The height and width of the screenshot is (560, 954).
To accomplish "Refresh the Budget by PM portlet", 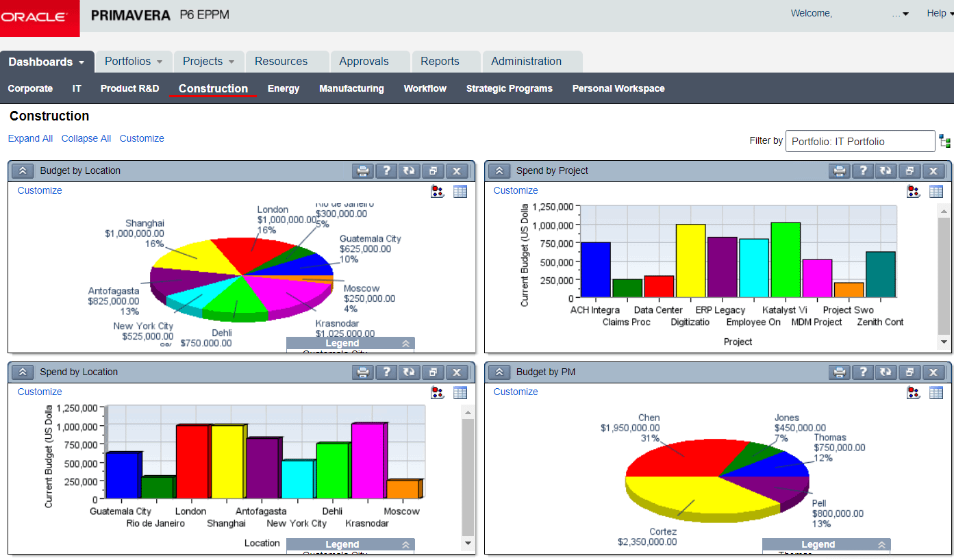I will (886, 372).
